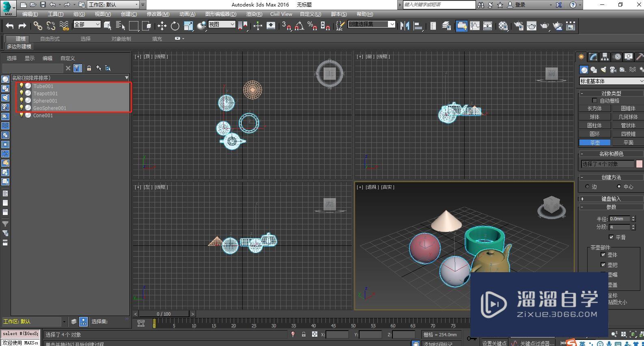Choose the 边 creation method radio button
644x346 pixels.
point(587,187)
